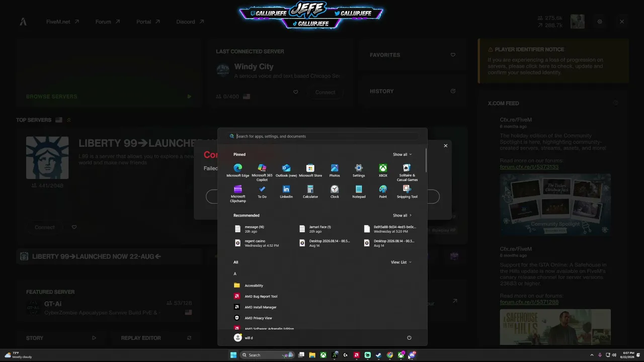The image size is (644, 362).
Task: Open the Favorites panel in FiveM
Action: 413,55
